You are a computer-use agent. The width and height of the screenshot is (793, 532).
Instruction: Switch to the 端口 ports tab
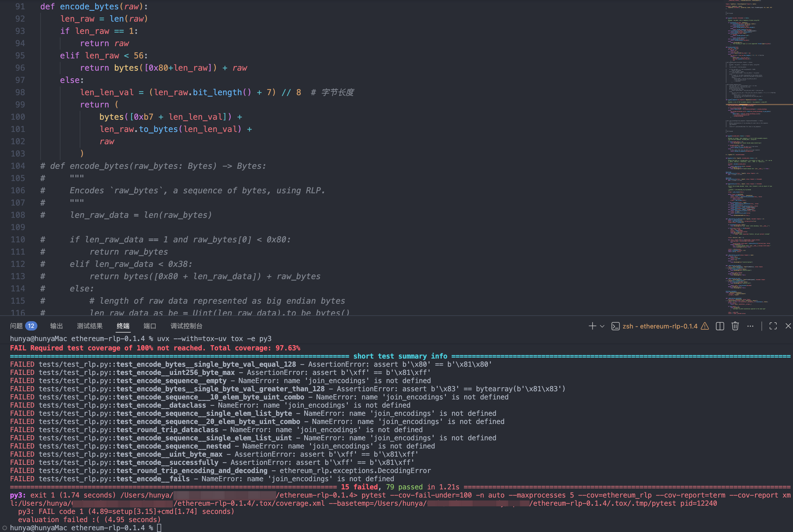pyautogui.click(x=149, y=326)
